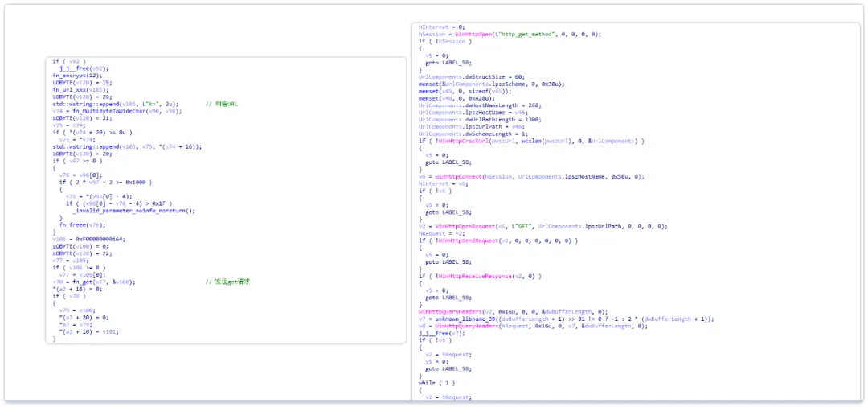Select the memset lpszScheme line

[492, 84]
